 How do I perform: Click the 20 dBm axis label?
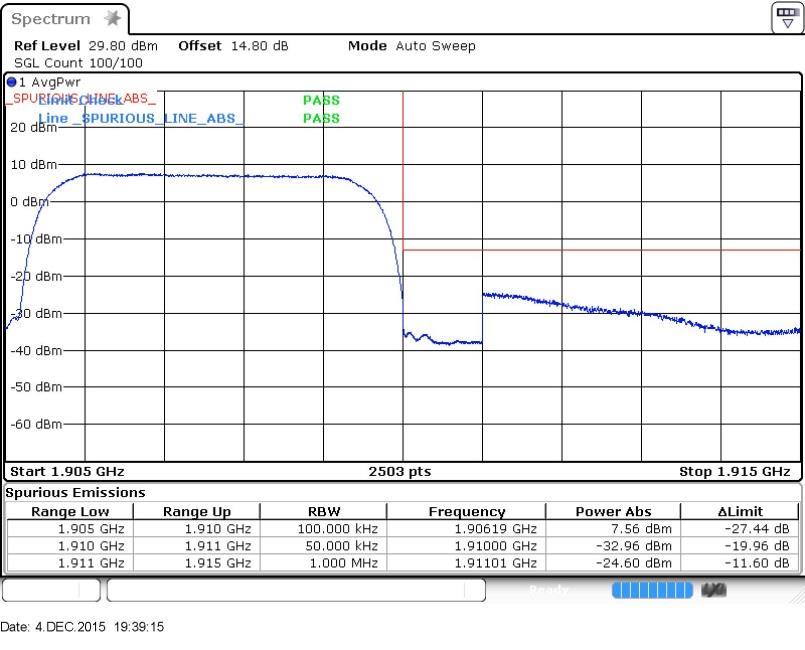click(34, 128)
